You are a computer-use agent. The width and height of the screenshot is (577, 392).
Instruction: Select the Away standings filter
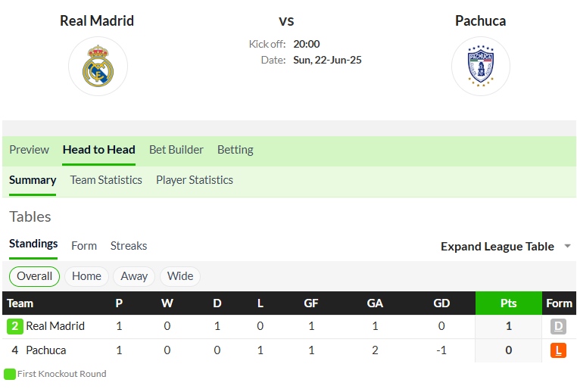click(134, 276)
